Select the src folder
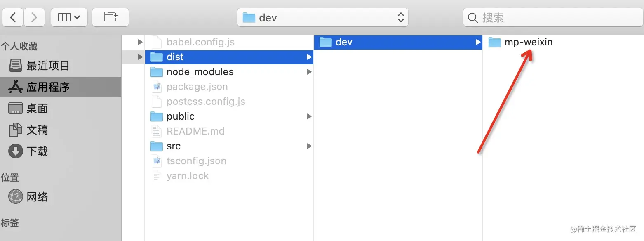This screenshot has height=241, width=644. click(x=174, y=146)
